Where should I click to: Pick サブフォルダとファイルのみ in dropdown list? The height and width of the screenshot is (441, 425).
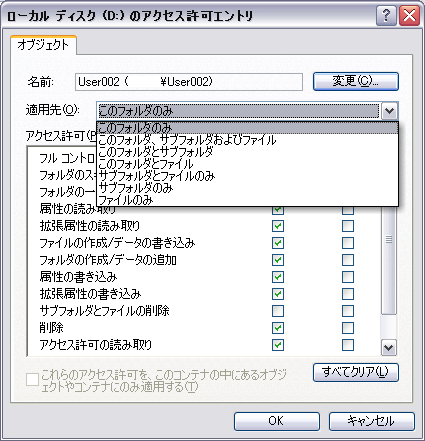tap(247, 176)
